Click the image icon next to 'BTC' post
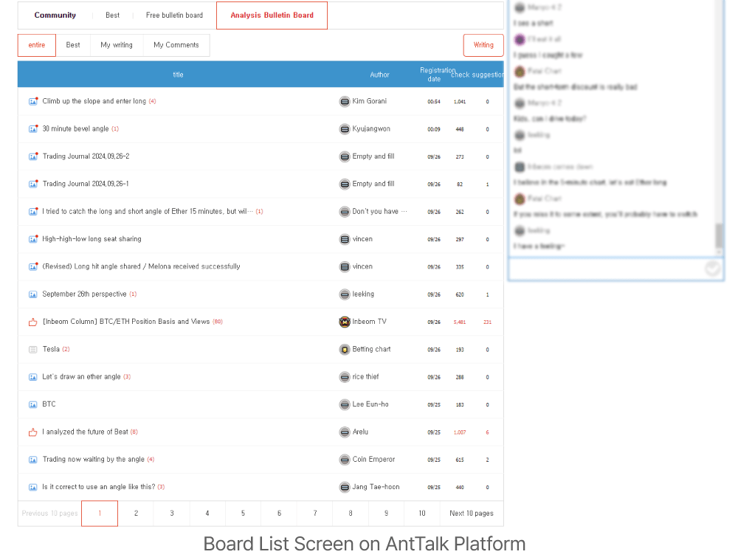The width and height of the screenshot is (738, 560). click(33, 404)
